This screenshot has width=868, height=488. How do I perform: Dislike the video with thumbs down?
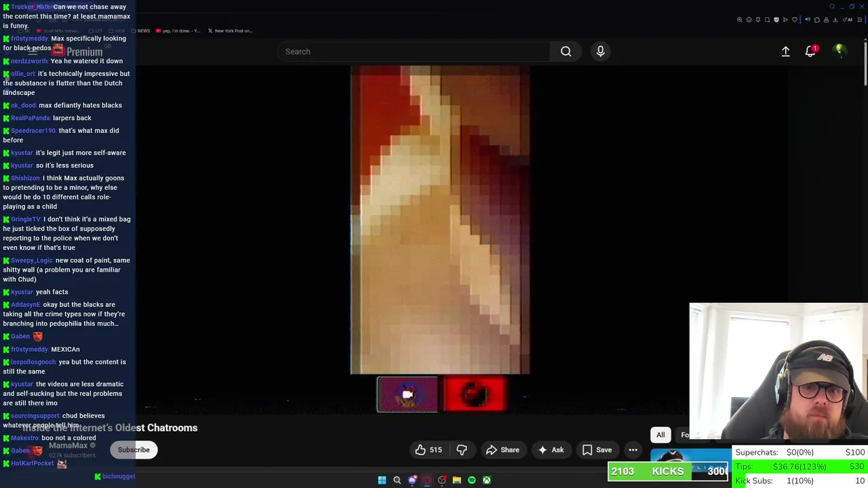click(x=462, y=449)
